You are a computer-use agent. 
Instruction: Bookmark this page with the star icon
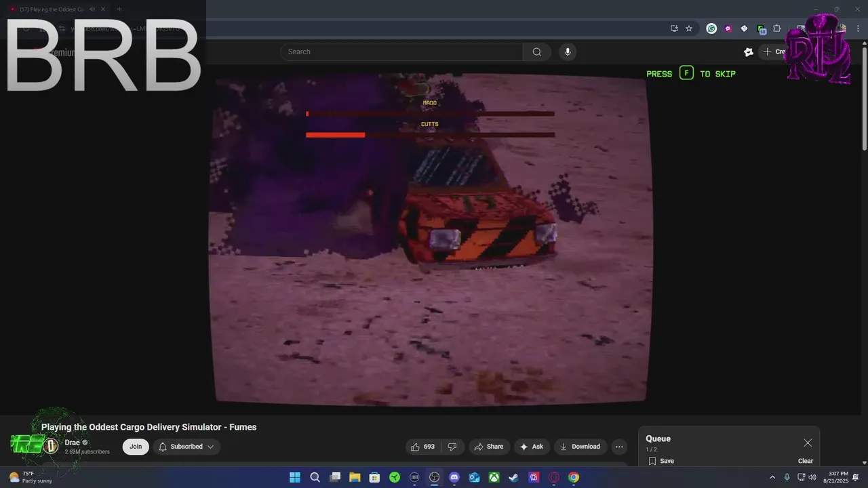click(689, 28)
